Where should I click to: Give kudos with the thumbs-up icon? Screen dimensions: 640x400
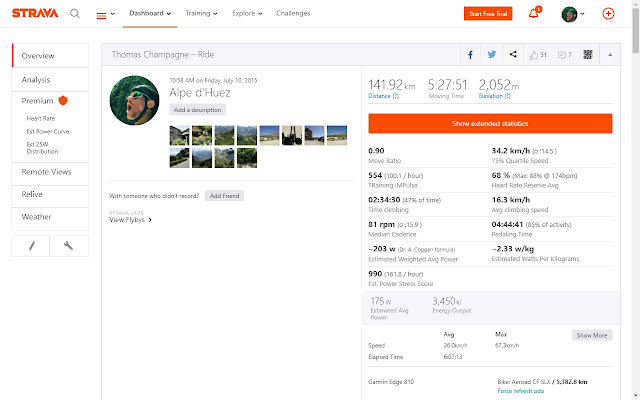pos(536,54)
